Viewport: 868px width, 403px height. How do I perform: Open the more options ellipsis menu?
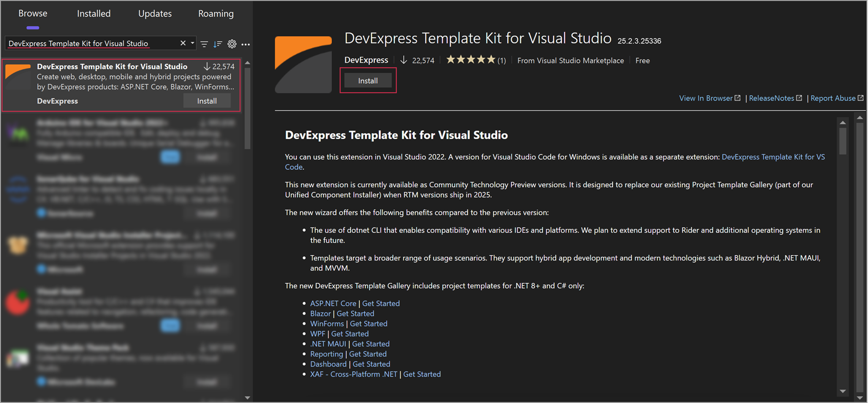coord(246,44)
